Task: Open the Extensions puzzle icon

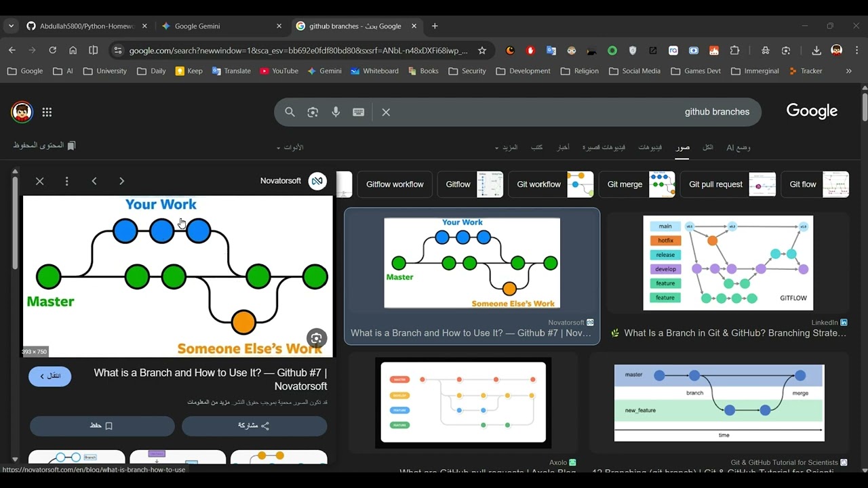Action: (734, 50)
